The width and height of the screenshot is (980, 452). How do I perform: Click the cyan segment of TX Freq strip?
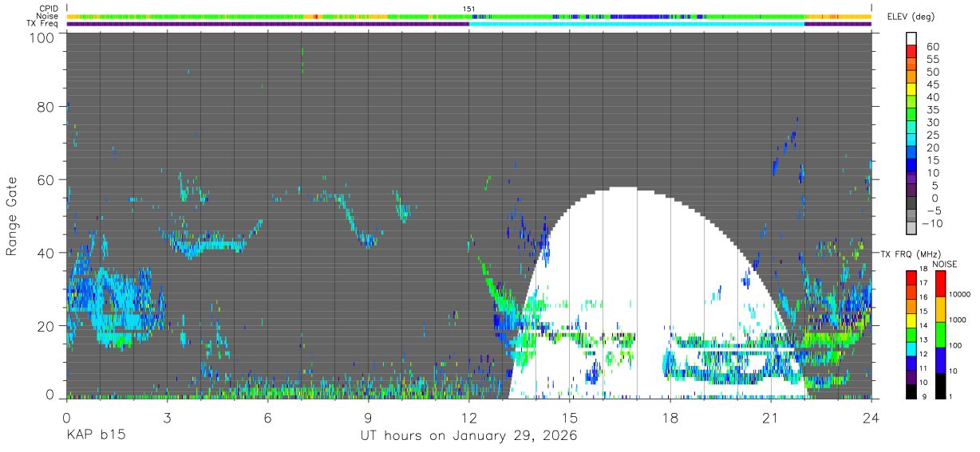636,24
